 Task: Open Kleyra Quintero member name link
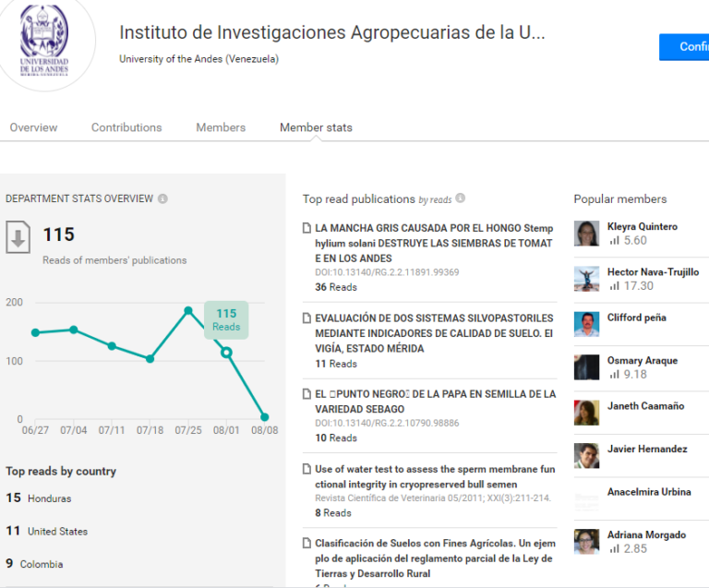(643, 226)
